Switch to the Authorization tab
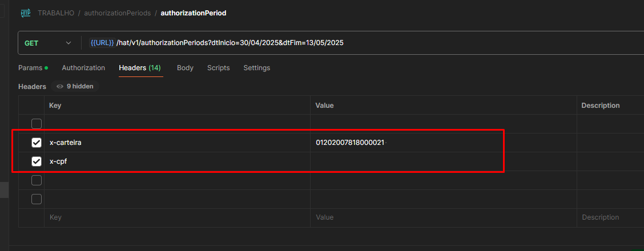Viewport: 644px width, 251px height. click(83, 68)
